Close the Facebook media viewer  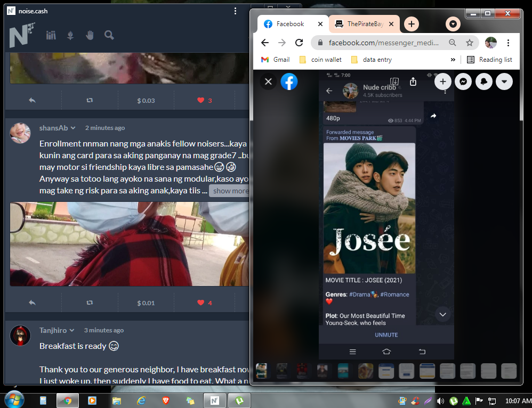pyautogui.click(x=268, y=81)
